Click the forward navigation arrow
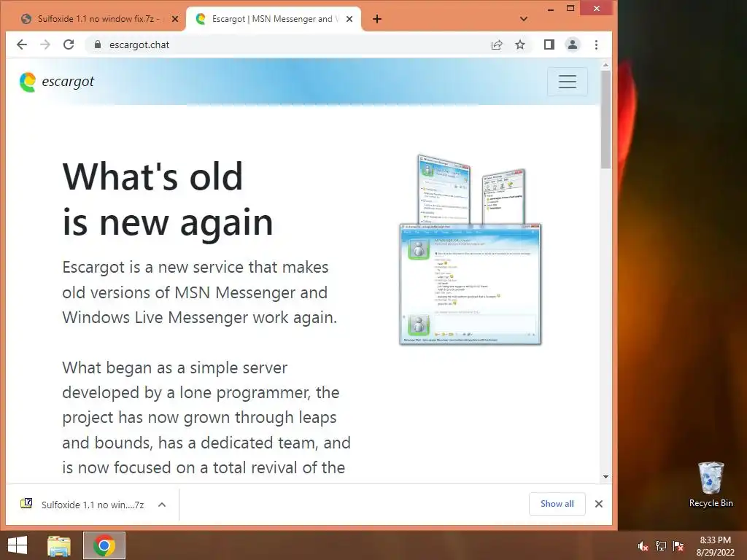The image size is (747, 560). [x=45, y=44]
